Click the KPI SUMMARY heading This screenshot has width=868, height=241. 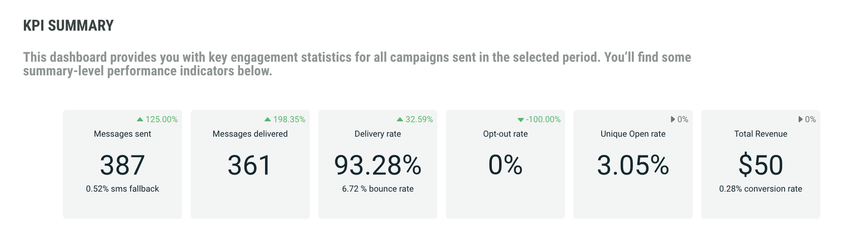point(69,26)
